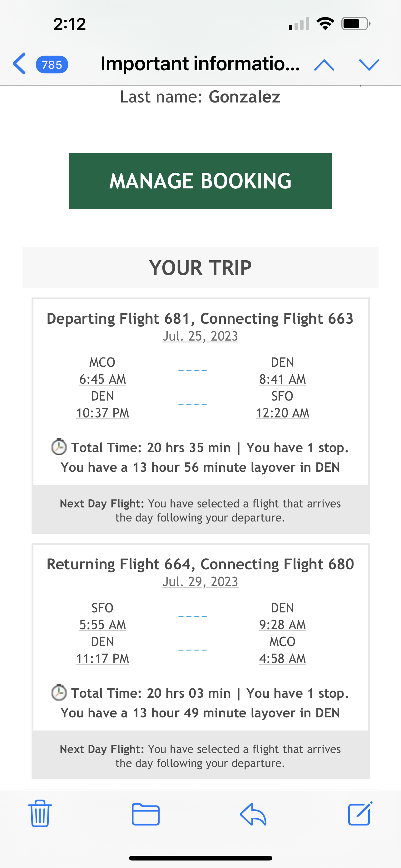Image resolution: width=401 pixels, height=868 pixels.
Task: Tap the reply arrow icon
Action: pos(253,814)
